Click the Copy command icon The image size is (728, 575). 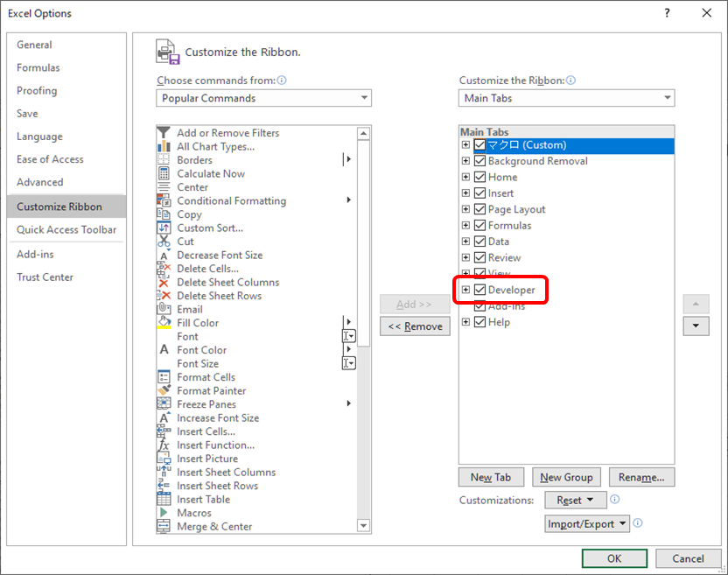click(x=164, y=214)
